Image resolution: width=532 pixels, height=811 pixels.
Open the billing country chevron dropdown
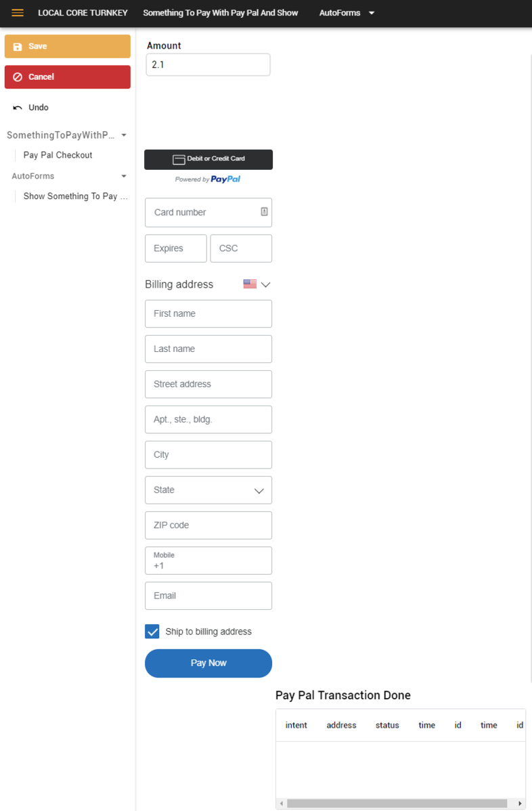(x=266, y=284)
